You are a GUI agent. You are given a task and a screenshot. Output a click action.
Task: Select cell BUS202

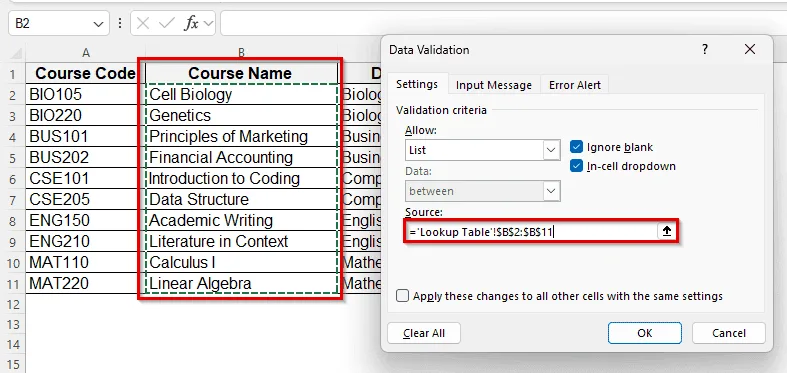pos(85,158)
